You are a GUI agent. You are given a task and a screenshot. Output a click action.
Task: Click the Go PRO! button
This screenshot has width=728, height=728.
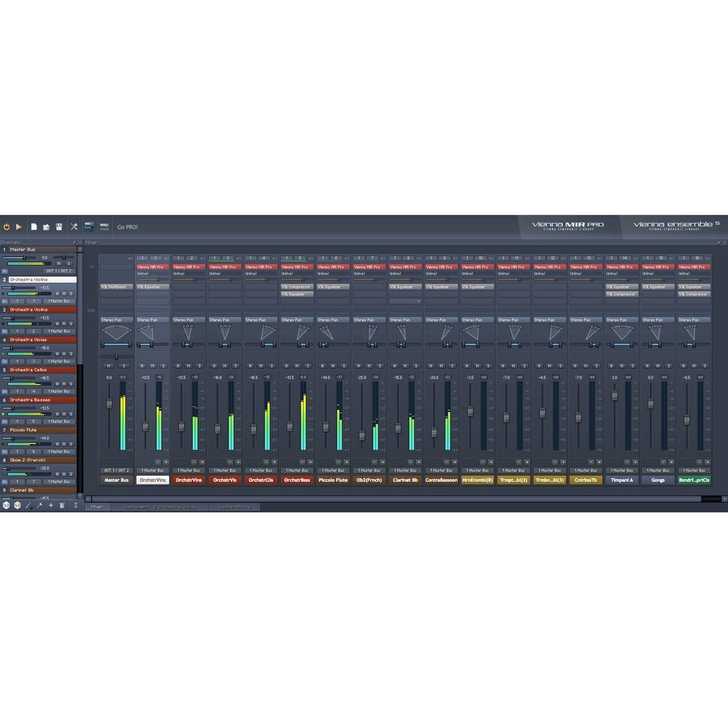tap(128, 226)
